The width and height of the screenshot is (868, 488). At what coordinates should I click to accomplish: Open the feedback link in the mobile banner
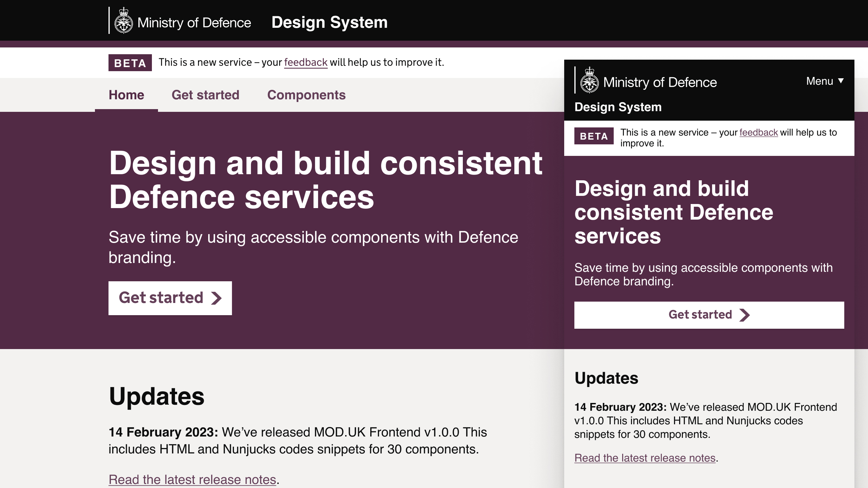point(758,133)
